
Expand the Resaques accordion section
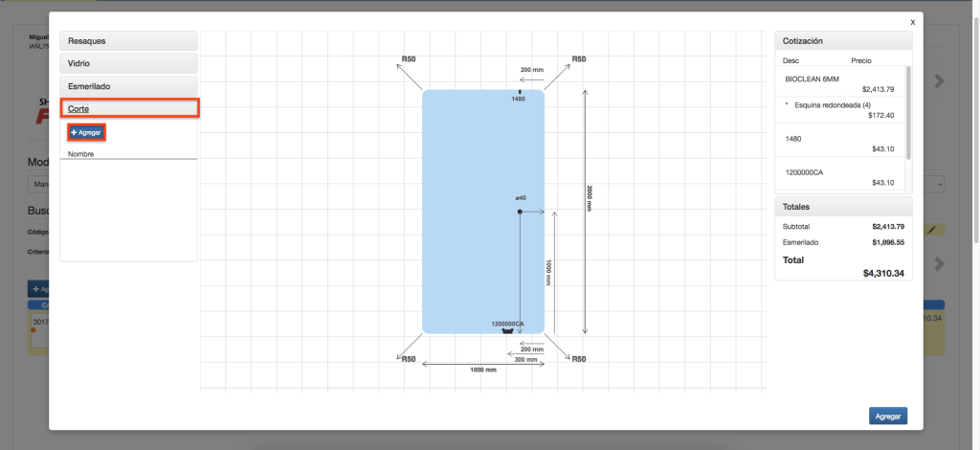click(128, 41)
